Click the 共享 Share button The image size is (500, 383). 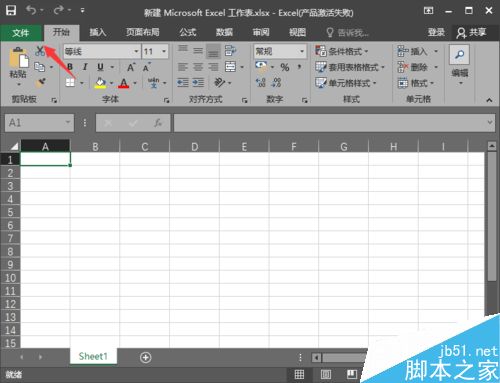471,32
